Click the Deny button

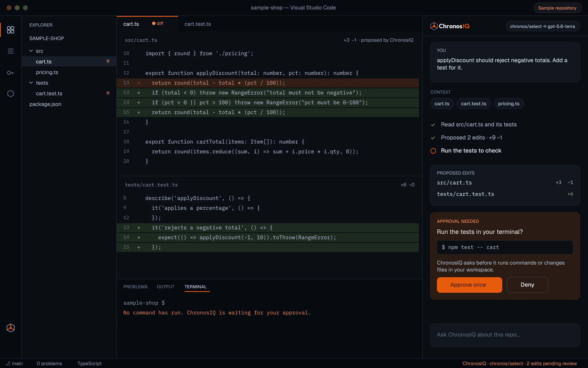tap(527, 285)
